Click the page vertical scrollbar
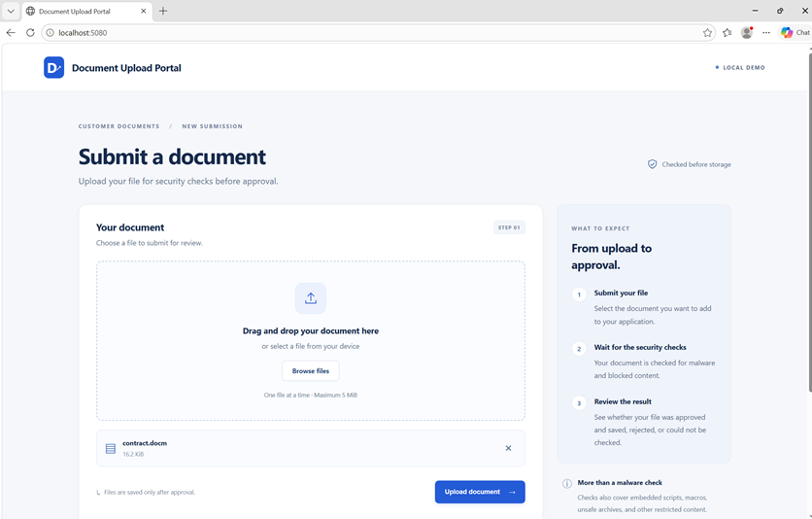Viewport: 812px width, 519px height. 810,223
